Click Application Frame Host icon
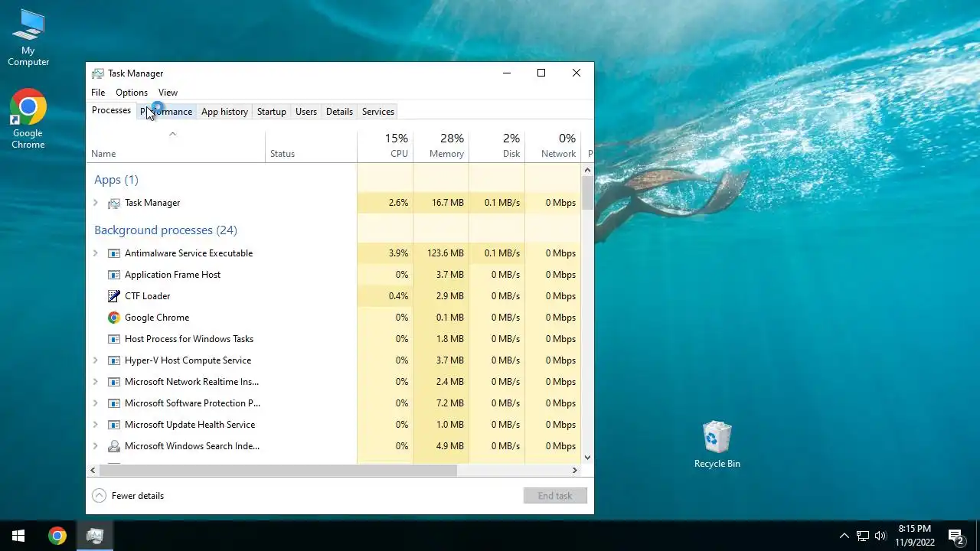Image resolution: width=980 pixels, height=551 pixels. (x=114, y=275)
